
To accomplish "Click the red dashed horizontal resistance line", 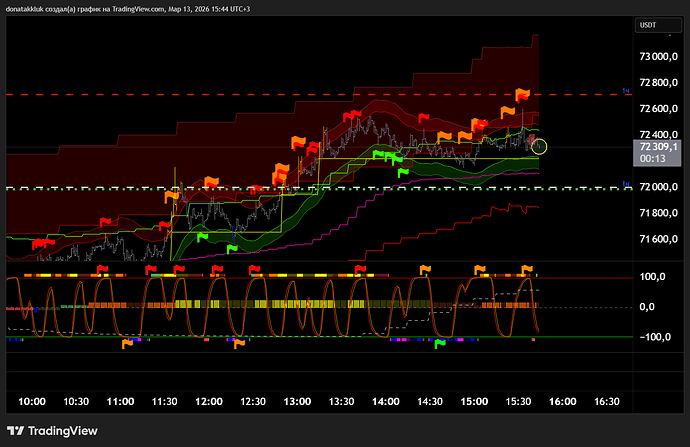I will point(300,94).
